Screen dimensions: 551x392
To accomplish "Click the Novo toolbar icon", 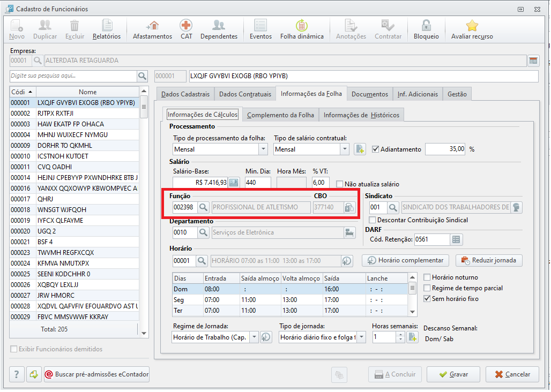I will pos(17,29).
